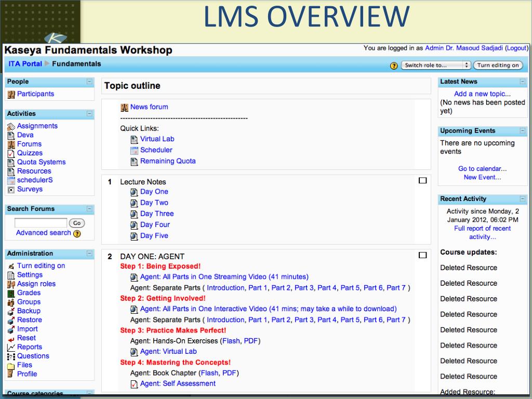
Task: Open the Switch role to dropdown
Action: click(436, 65)
